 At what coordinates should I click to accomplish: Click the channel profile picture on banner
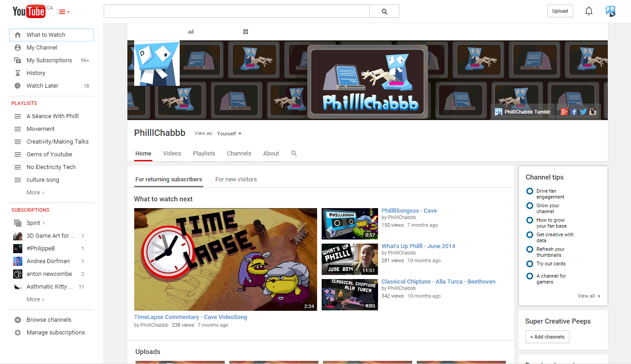pyautogui.click(x=157, y=63)
